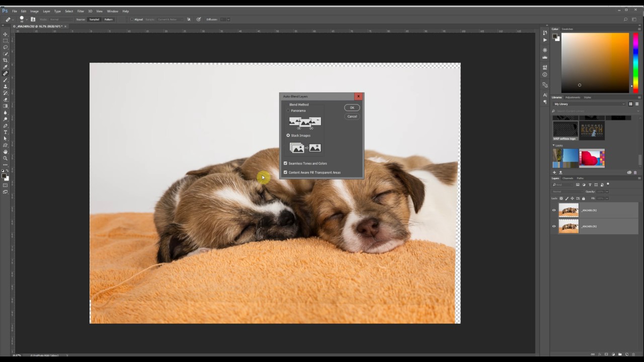This screenshot has width=644, height=362.
Task: Open the Character panel icon
Action: tap(545, 95)
